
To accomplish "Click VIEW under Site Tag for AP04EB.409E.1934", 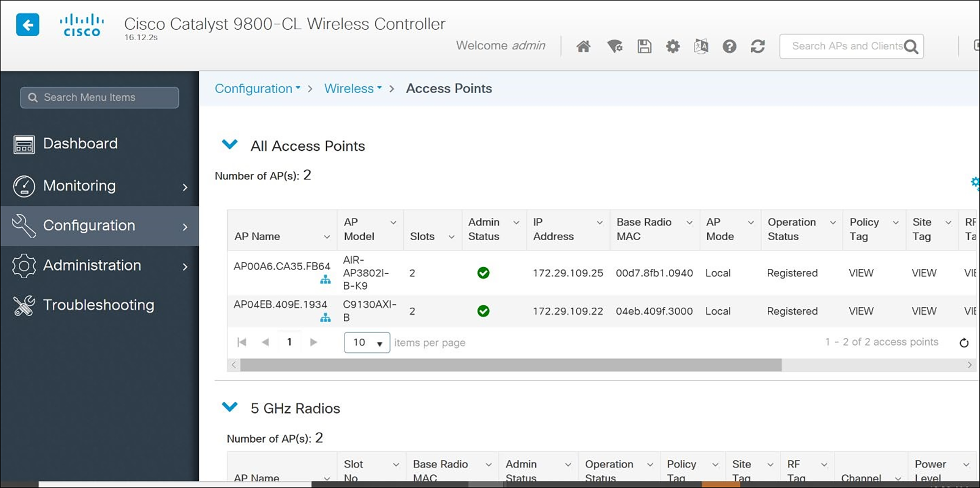I will click(x=924, y=311).
